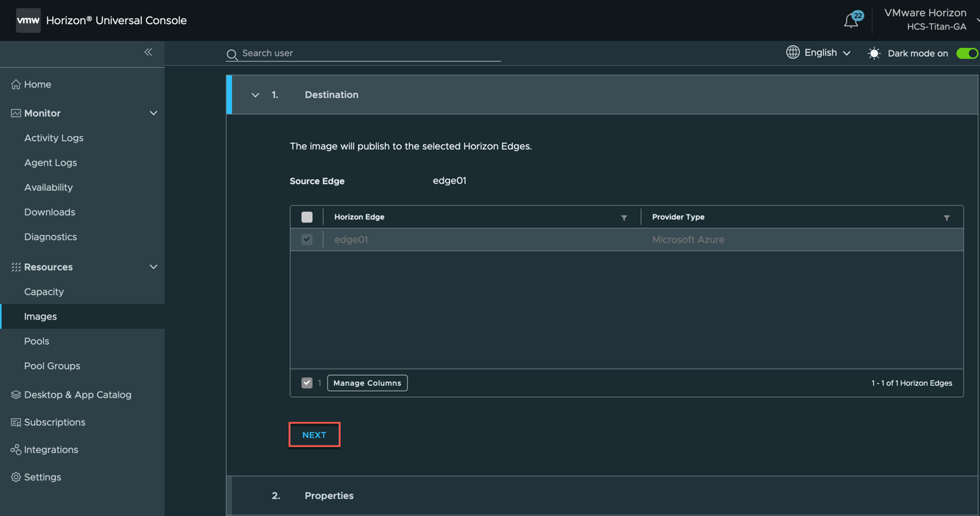This screenshot has height=516, width=980.
Task: Click the 1 - 1 of 1 Horizon Edges text
Action: coord(912,383)
